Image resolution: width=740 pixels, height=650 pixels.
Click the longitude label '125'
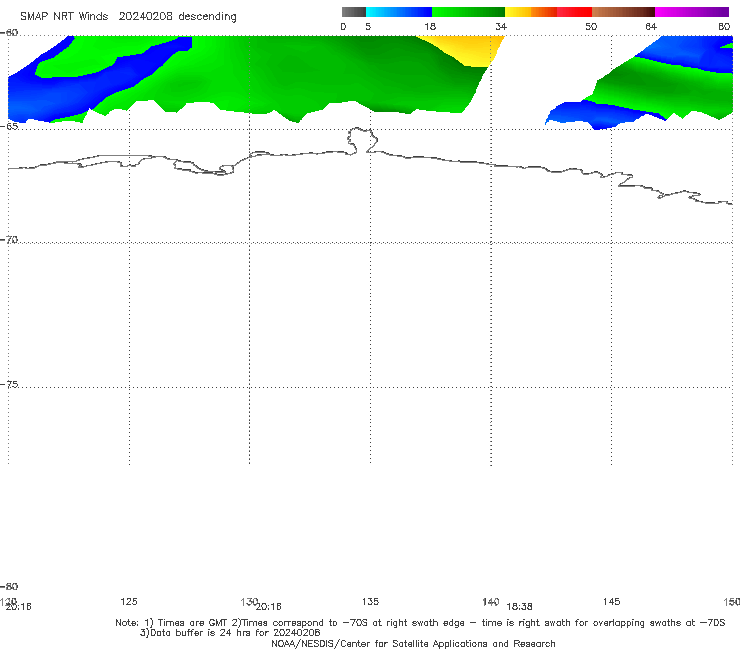(x=129, y=601)
